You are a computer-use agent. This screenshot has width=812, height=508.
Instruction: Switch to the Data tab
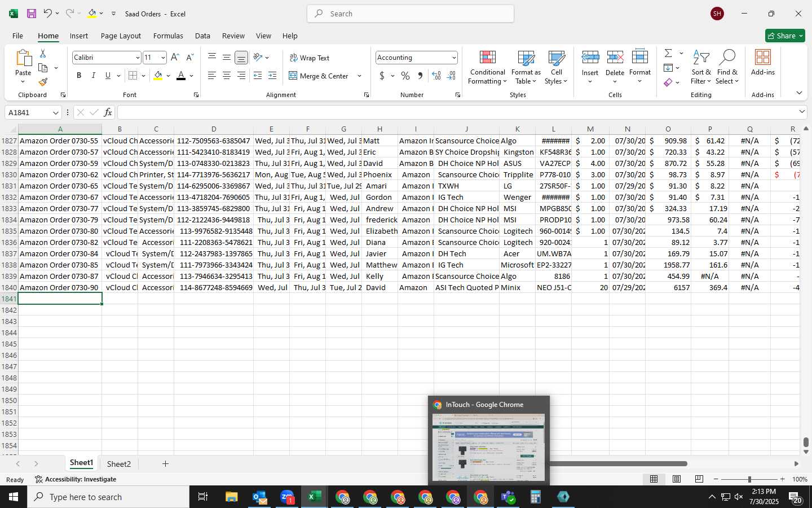tap(202, 36)
